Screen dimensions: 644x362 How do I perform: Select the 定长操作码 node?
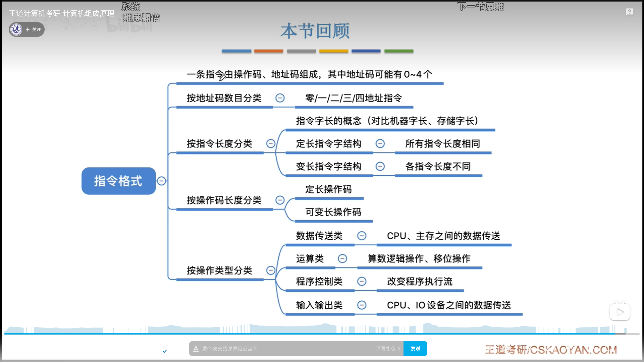point(328,189)
